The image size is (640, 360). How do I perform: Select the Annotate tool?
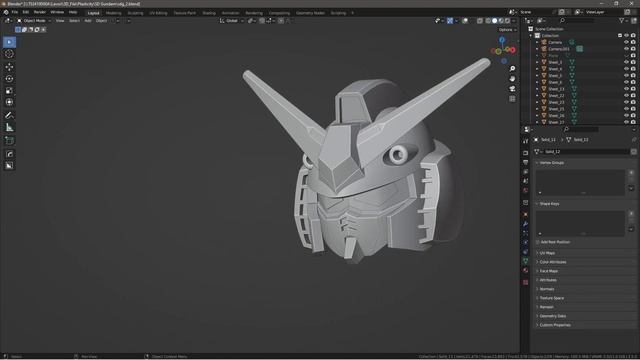(x=9, y=116)
